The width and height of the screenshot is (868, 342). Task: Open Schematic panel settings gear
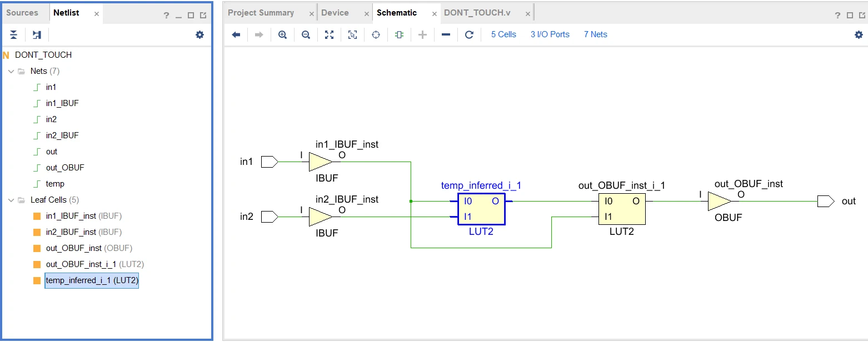pyautogui.click(x=859, y=34)
